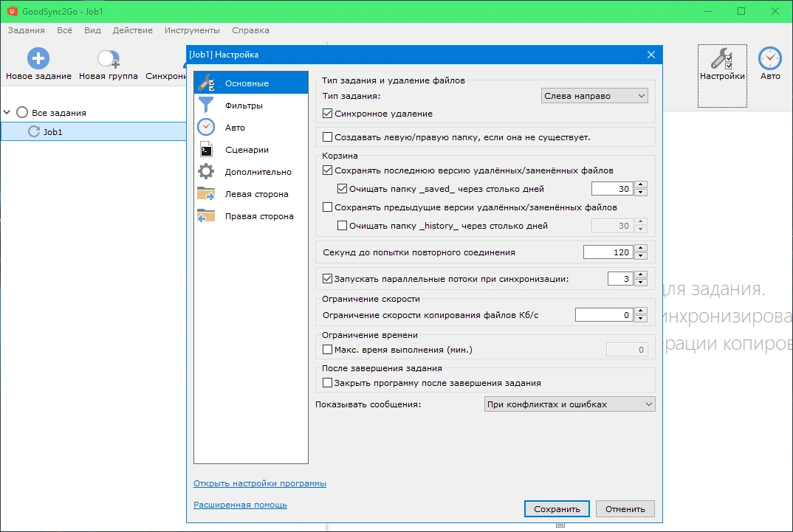Image resolution: width=793 pixels, height=532 pixels.
Task: Open Открыть настройки программы link
Action: point(259,483)
